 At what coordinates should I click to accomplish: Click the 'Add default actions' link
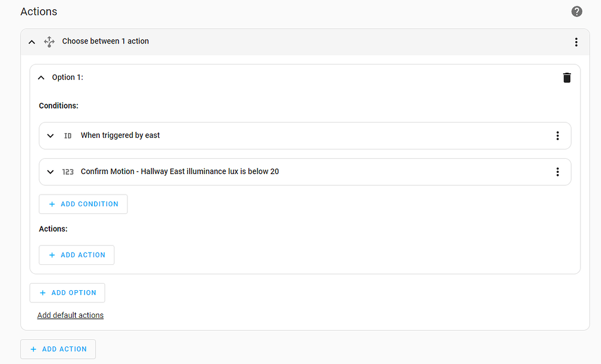(70, 315)
